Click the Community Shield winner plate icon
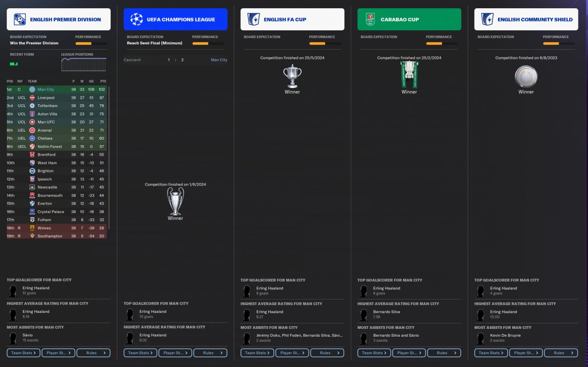Screen dimensions: 588x367 (x=526, y=76)
